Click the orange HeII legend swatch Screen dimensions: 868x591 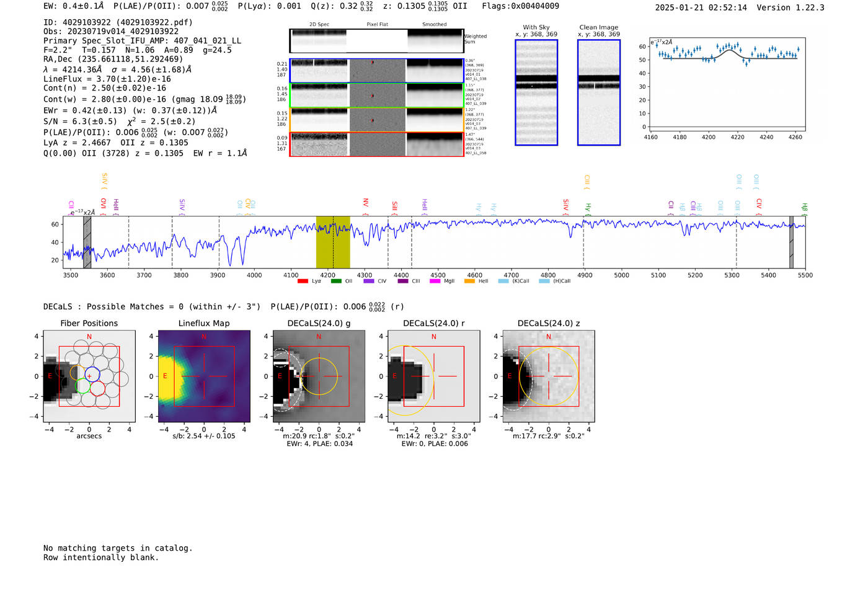tap(469, 281)
